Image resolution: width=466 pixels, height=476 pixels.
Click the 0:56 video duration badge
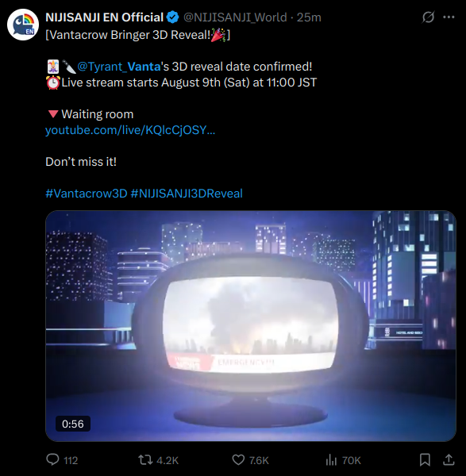[x=73, y=424]
